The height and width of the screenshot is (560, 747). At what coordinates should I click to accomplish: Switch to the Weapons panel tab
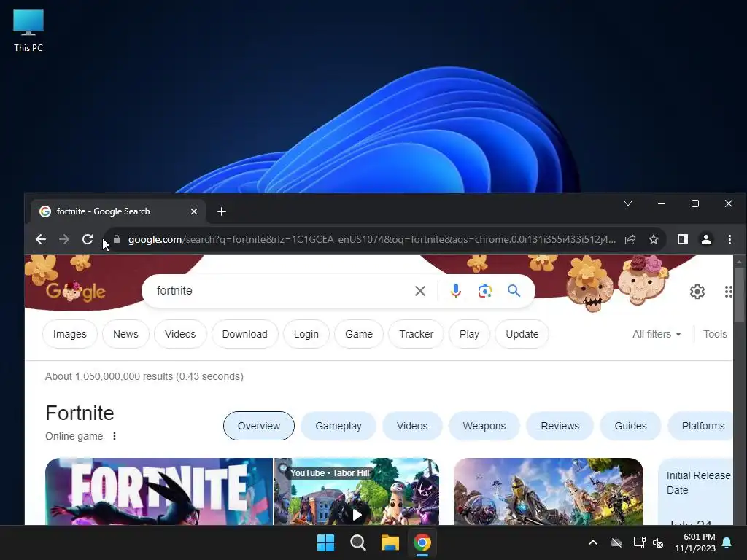pos(484,426)
